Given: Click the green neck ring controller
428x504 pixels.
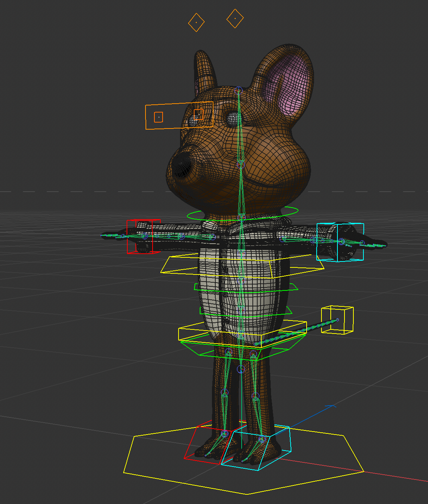Looking at the screenshot, I should coord(243,214).
